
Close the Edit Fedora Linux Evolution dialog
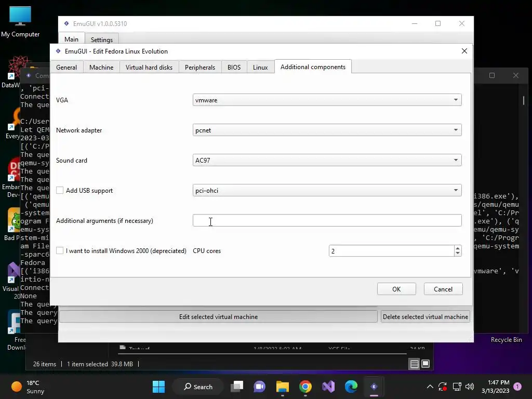tap(464, 51)
